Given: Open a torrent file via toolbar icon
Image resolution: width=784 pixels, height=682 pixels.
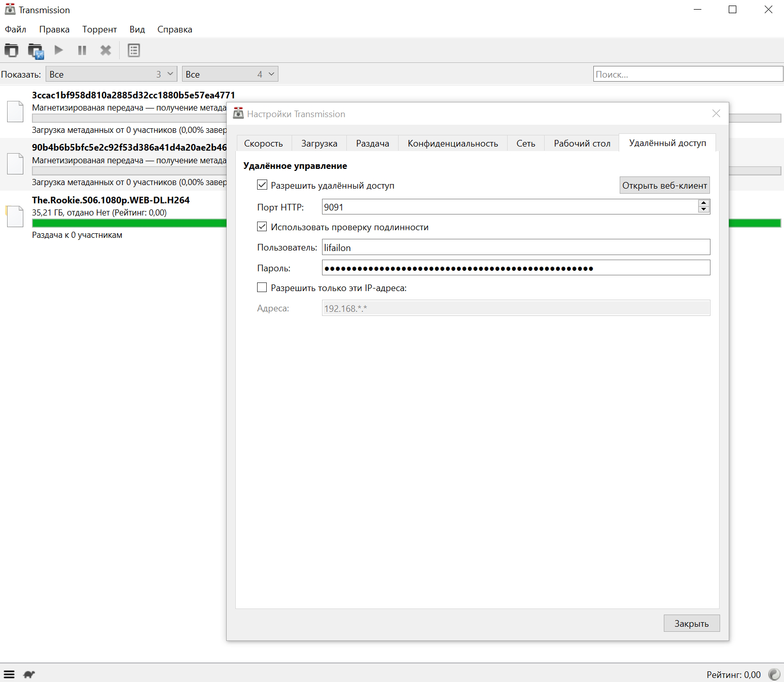Looking at the screenshot, I should pos(11,50).
